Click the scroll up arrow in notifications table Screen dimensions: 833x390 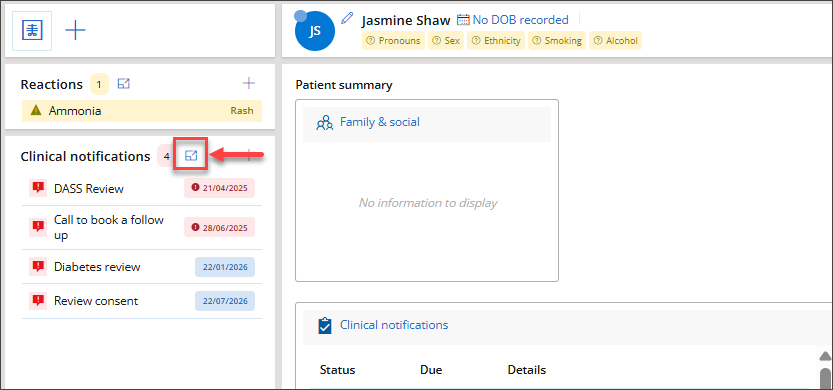click(x=824, y=355)
